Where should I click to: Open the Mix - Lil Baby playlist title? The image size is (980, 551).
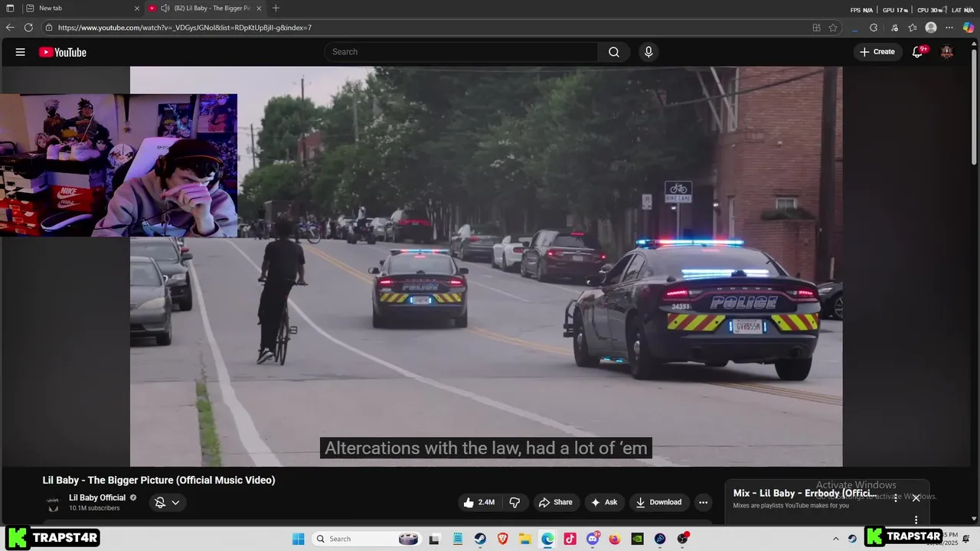pyautogui.click(x=805, y=494)
